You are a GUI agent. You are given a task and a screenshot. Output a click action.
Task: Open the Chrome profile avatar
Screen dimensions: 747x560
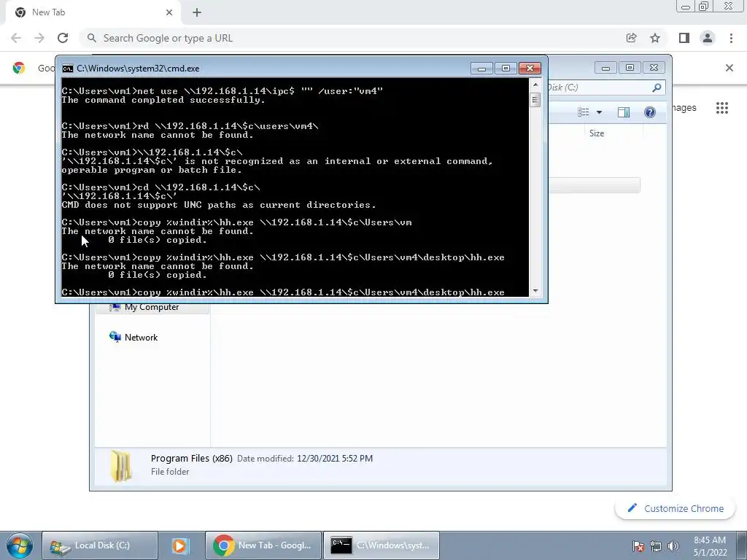[x=708, y=38]
